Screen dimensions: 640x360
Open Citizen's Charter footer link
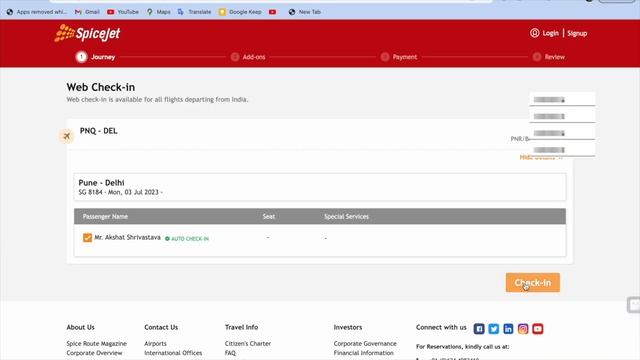tap(248, 344)
